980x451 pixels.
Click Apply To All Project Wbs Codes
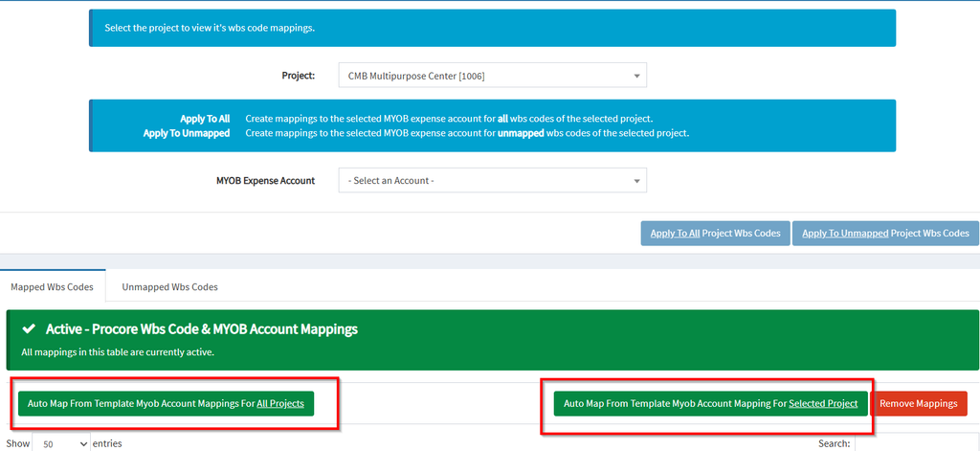tap(715, 234)
